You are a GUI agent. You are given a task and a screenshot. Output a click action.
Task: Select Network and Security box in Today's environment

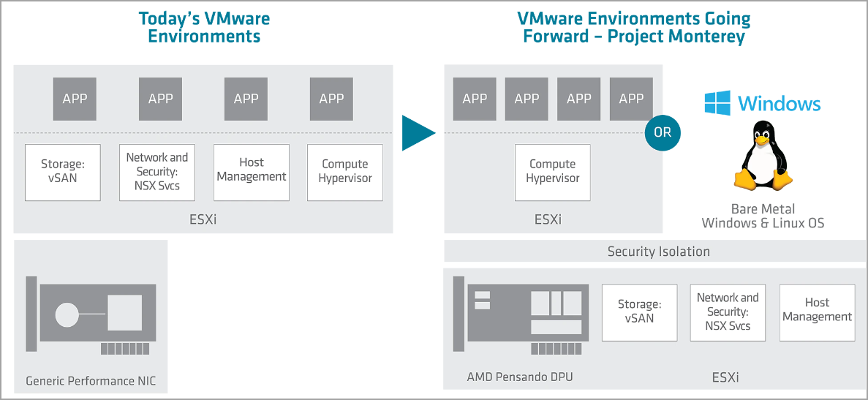pyautogui.click(x=157, y=172)
